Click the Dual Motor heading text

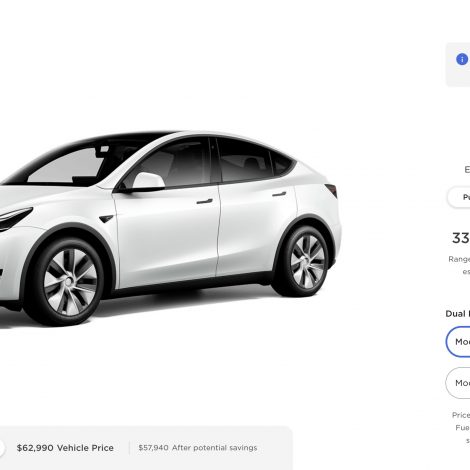tap(458, 314)
